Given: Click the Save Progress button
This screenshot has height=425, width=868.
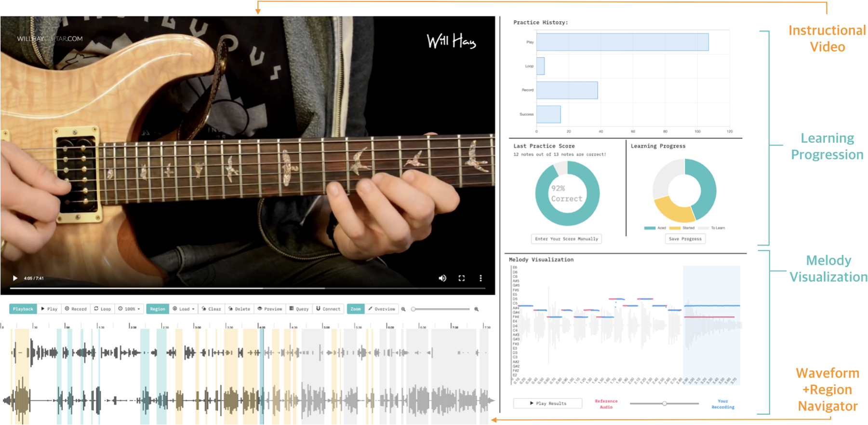Looking at the screenshot, I should coord(685,239).
